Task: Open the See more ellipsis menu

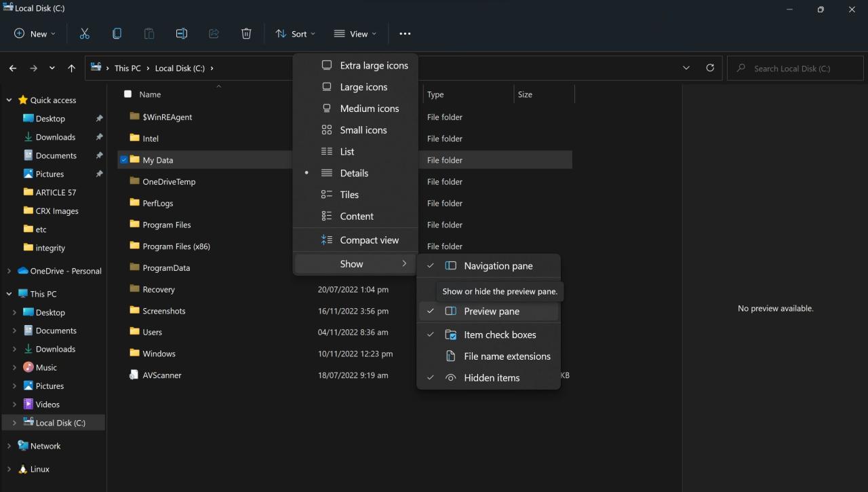Action: [x=405, y=33]
